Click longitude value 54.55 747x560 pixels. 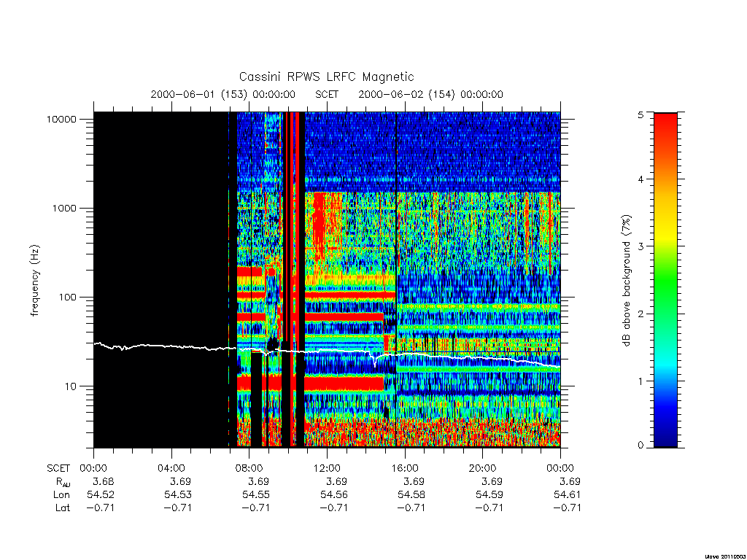(x=256, y=495)
